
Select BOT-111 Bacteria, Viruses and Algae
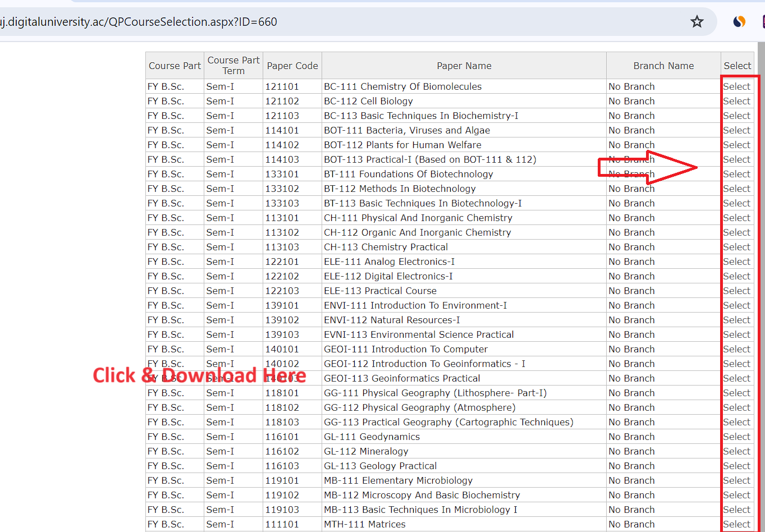coord(736,130)
